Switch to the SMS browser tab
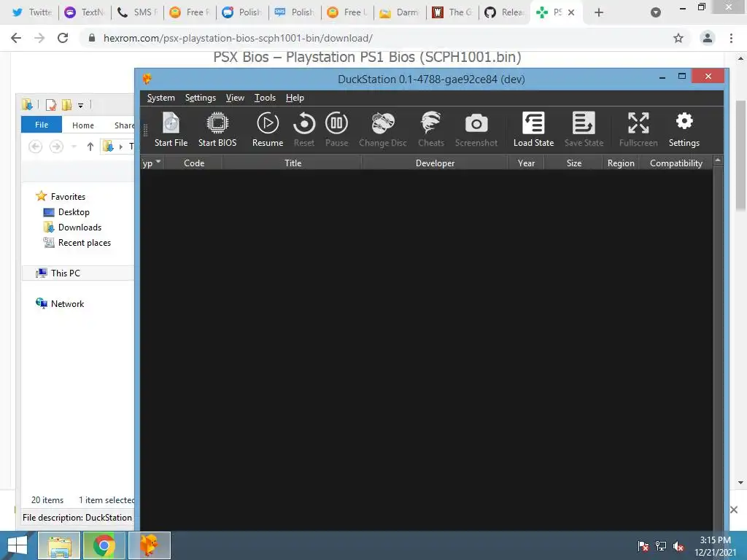 137,12
